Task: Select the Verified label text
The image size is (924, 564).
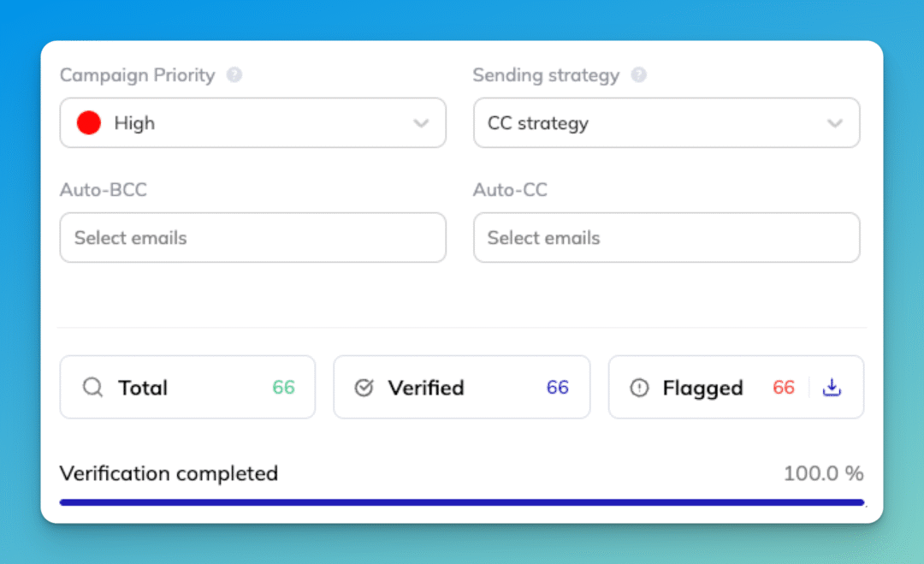Action: 426,388
